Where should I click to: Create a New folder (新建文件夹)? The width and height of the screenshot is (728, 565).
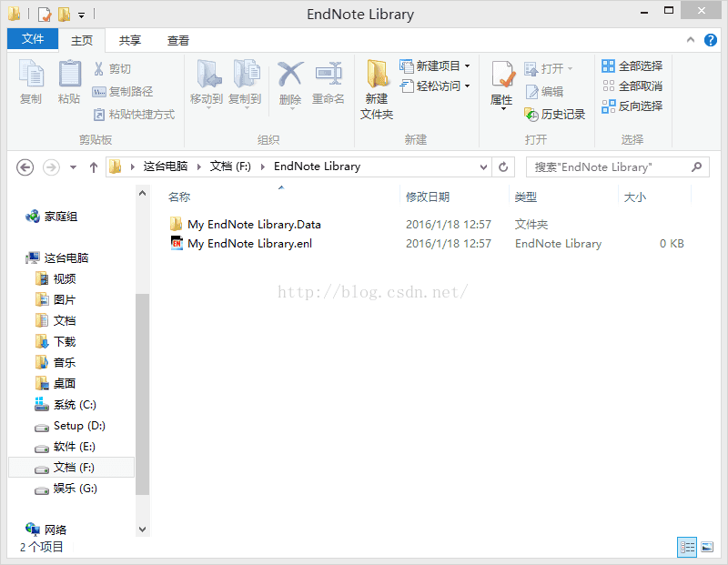click(377, 89)
